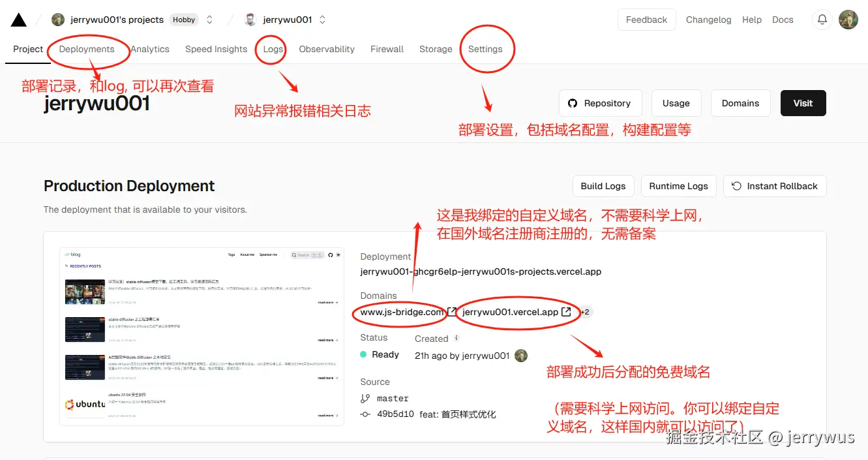This screenshot has width=868, height=460.
Task: Click Instant Rollback button
Action: point(775,186)
